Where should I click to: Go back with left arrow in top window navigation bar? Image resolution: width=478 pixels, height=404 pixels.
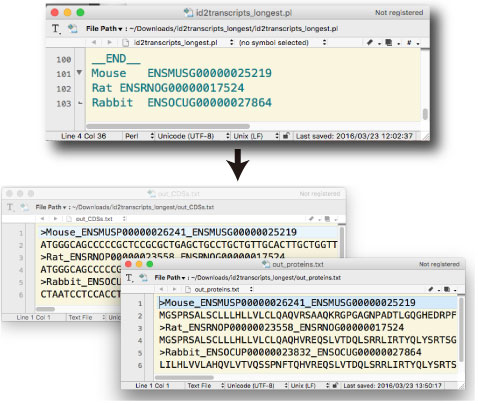tap(94, 42)
